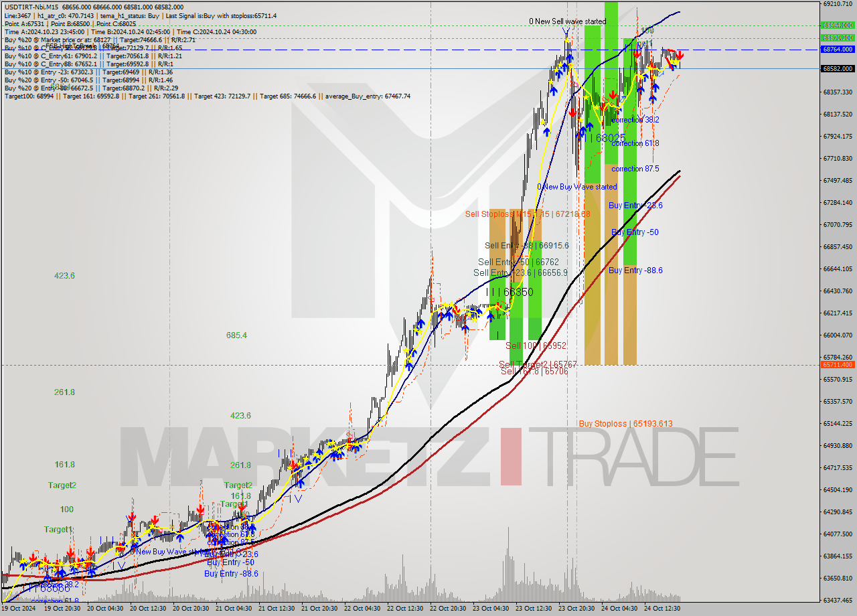Select the 'Buy %10 @ C_Entry61: 67901.2' row
The image size is (857, 616).
point(93,56)
